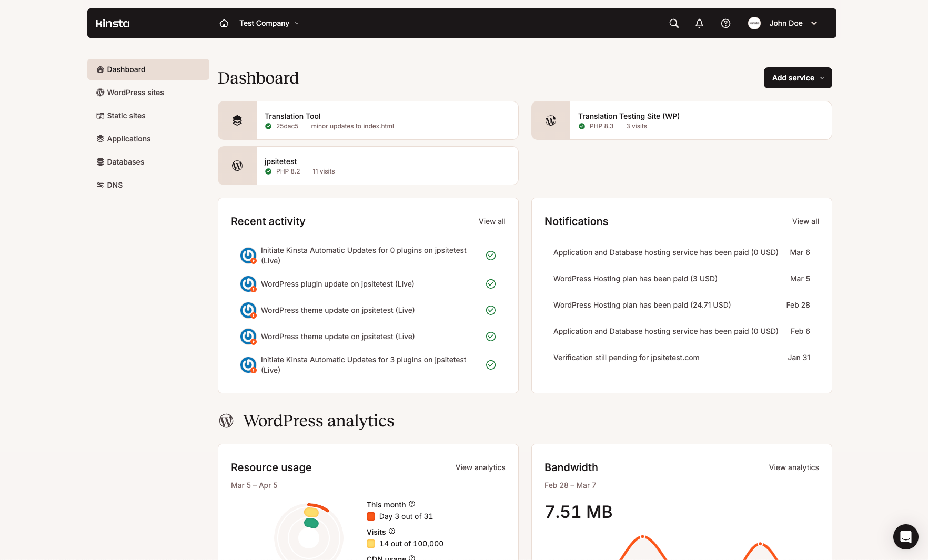The width and height of the screenshot is (928, 560).
Task: Click the 7.51 MB bandwidth value
Action: (579, 512)
